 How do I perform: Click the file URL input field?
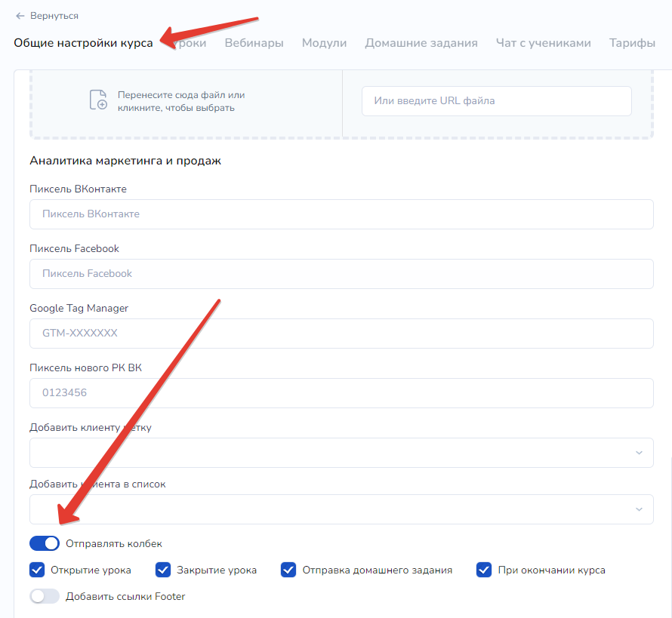496,101
